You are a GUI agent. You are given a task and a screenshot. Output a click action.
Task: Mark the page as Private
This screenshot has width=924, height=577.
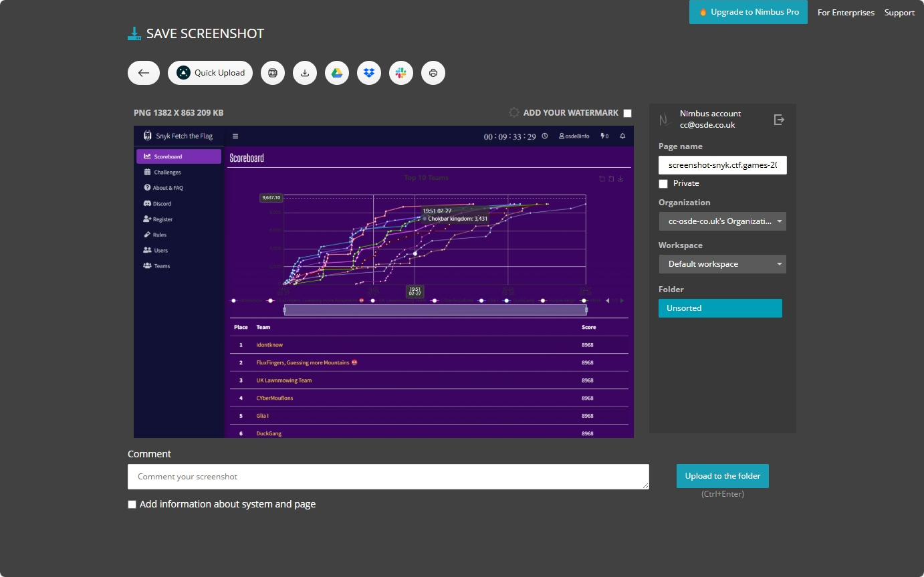pyautogui.click(x=663, y=183)
